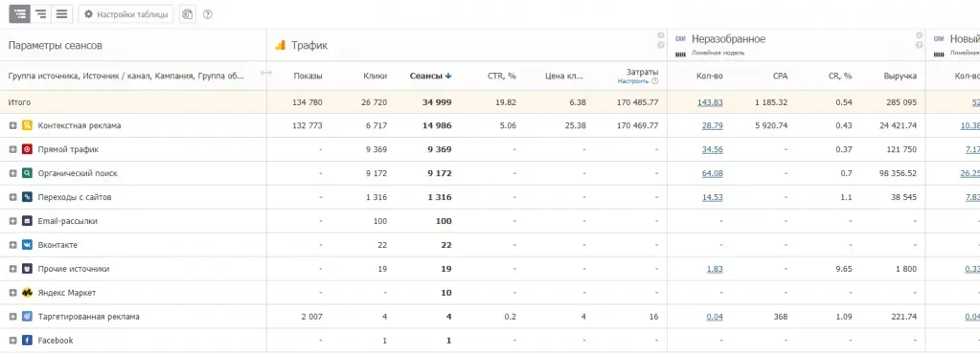The width and height of the screenshot is (980, 353).
Task: Click the column resize handle icon
Action: tap(266, 74)
